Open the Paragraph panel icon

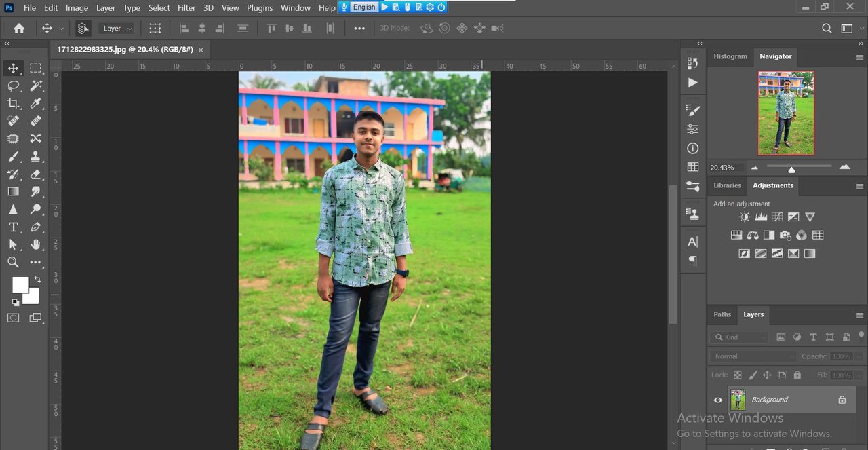[x=692, y=261]
